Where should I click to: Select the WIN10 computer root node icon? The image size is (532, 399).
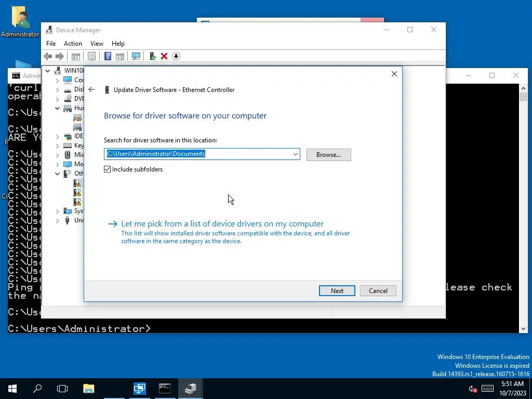(x=58, y=71)
